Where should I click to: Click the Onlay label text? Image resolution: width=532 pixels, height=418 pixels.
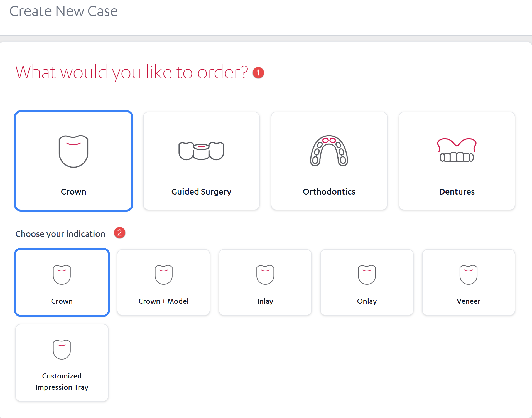tap(367, 301)
